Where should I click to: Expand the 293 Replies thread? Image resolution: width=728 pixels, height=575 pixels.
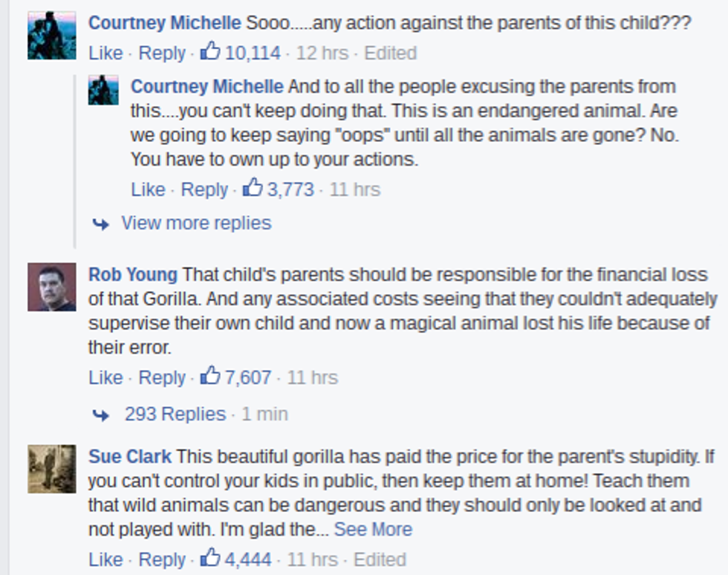click(175, 414)
